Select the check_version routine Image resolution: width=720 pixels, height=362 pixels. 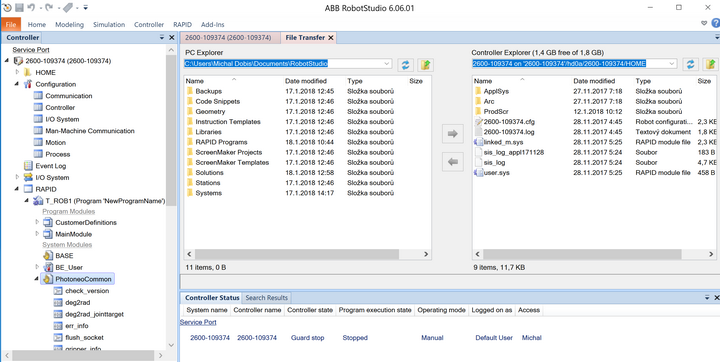pyautogui.click(x=87, y=291)
